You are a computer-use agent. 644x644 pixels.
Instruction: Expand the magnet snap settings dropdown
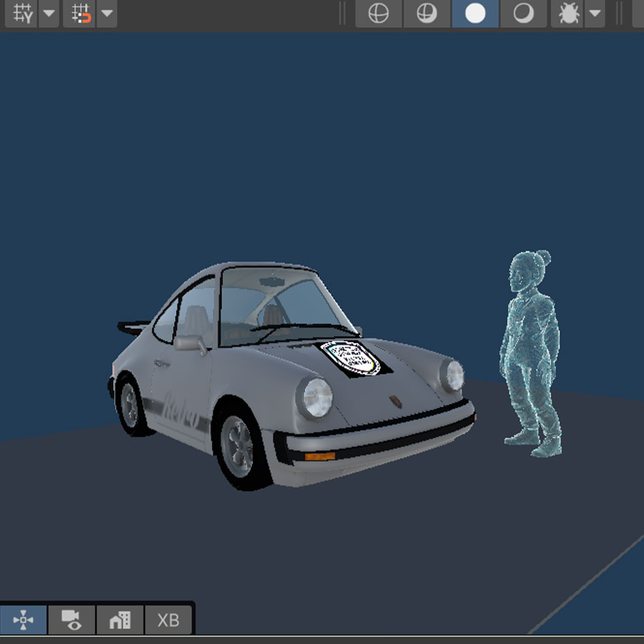tap(107, 13)
